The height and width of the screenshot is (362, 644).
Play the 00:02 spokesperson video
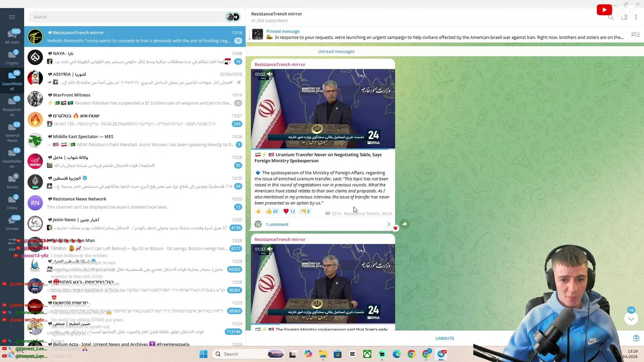[323, 109]
